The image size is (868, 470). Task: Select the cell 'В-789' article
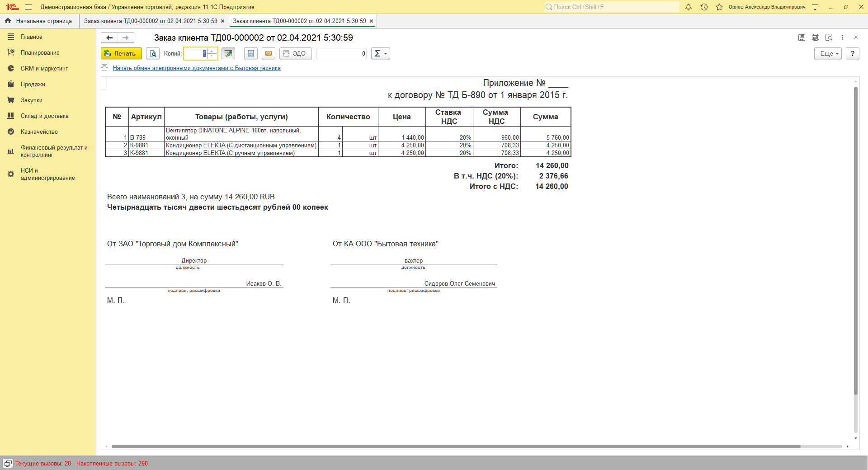click(146, 134)
